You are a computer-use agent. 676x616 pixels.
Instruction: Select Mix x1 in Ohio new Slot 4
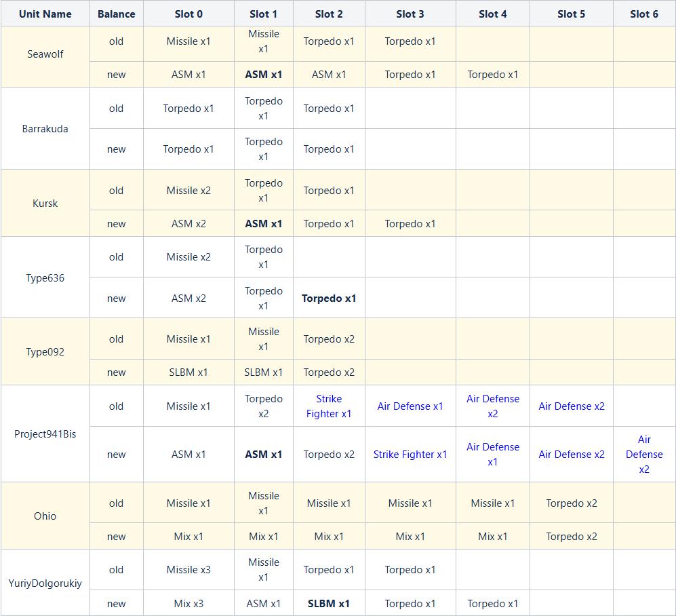pyautogui.click(x=493, y=536)
